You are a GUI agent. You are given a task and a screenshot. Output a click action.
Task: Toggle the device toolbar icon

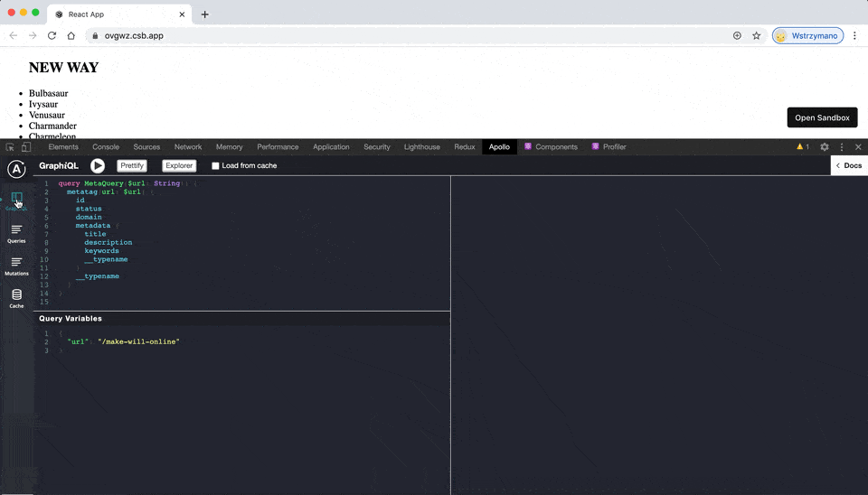point(26,147)
